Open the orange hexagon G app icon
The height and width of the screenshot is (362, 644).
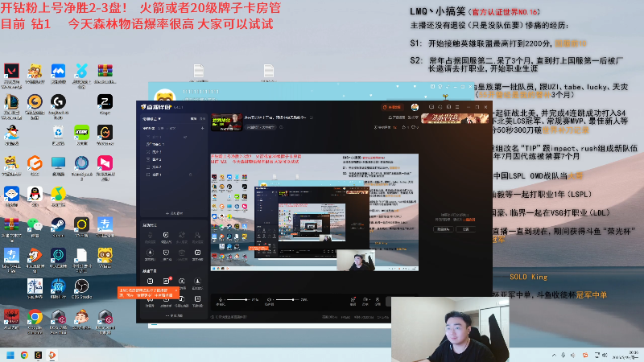(x=35, y=163)
